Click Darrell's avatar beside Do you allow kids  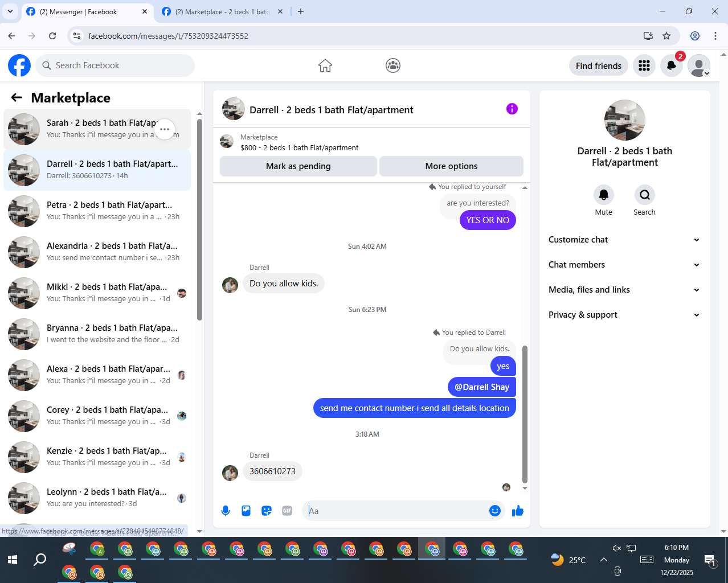pyautogui.click(x=230, y=285)
